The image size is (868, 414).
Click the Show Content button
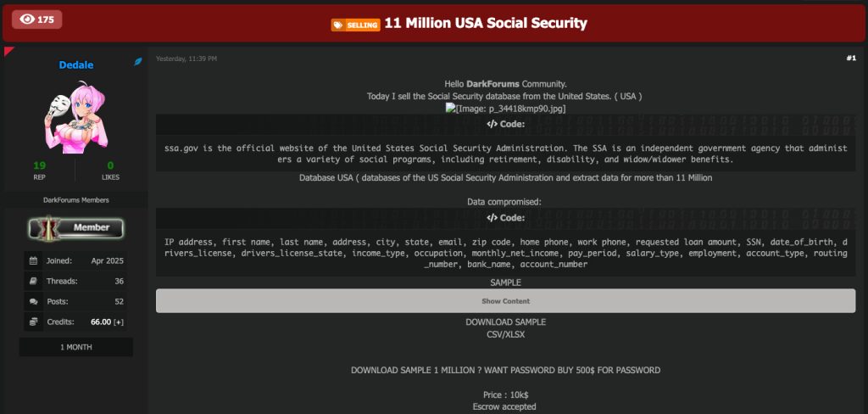tap(505, 301)
